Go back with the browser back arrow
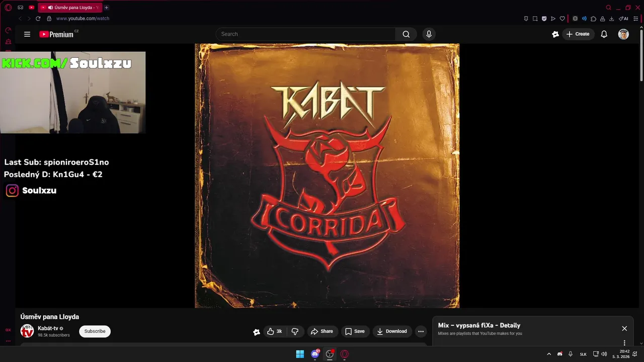 coord(20,19)
